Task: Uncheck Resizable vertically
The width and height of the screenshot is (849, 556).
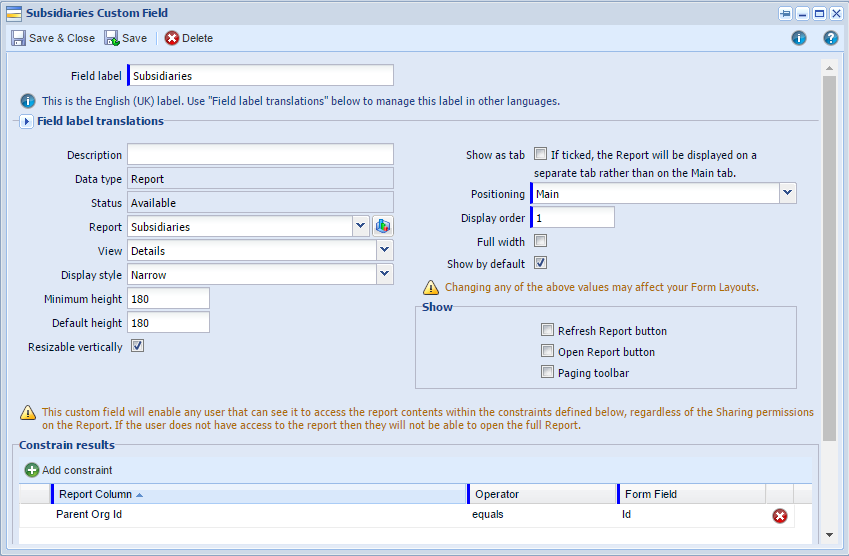Action: click(x=138, y=346)
